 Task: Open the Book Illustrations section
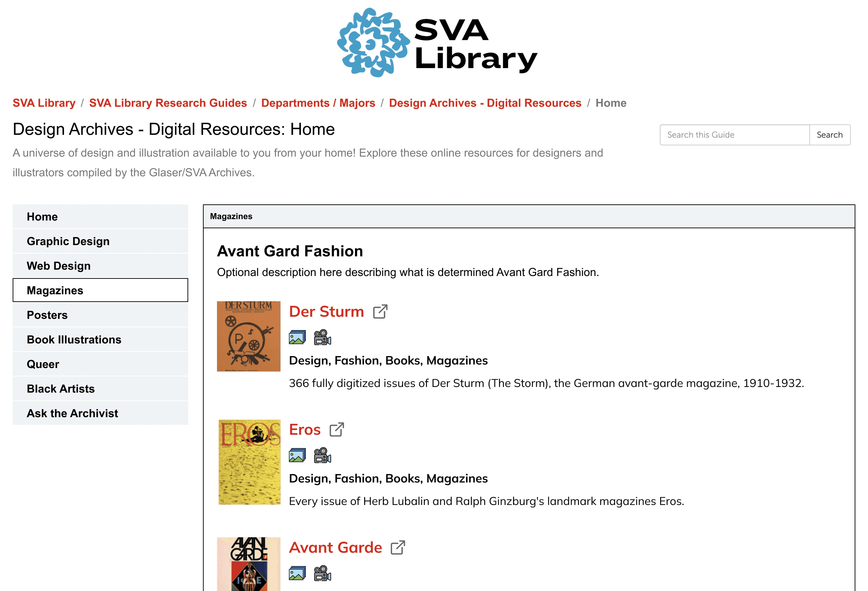[x=74, y=340]
